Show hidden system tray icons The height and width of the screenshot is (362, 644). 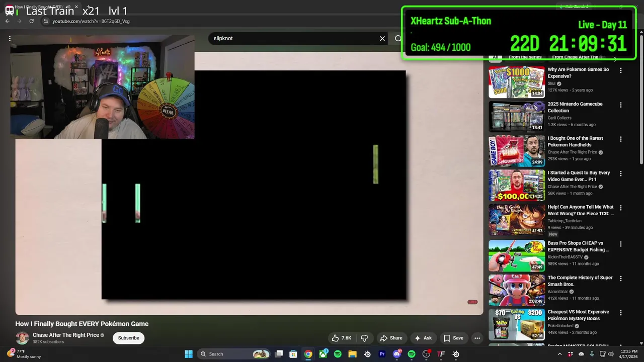pyautogui.click(x=560, y=354)
